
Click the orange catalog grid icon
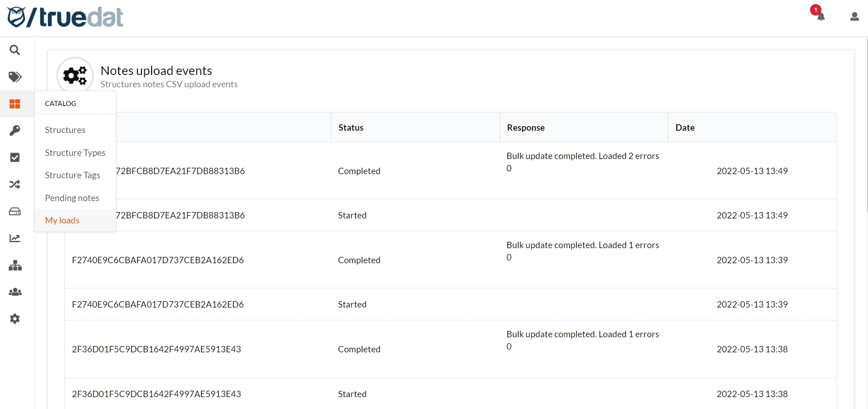tap(15, 104)
